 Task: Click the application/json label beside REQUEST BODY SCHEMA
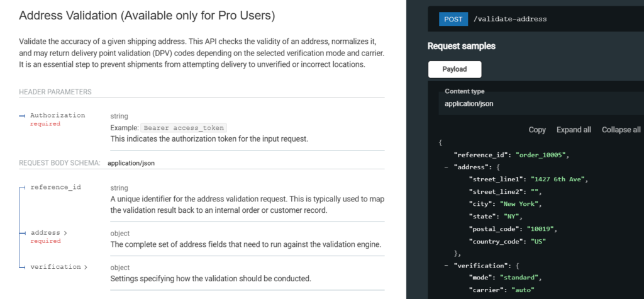coord(131,163)
